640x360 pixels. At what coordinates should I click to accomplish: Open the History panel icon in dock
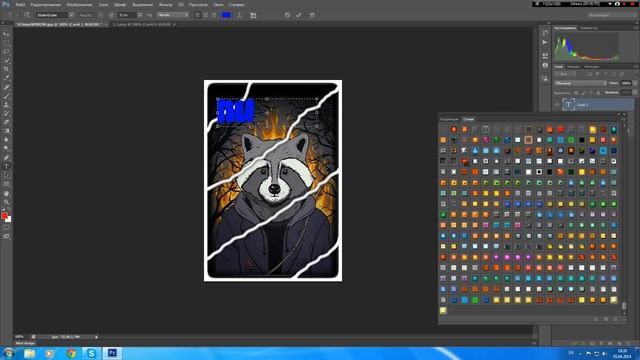click(545, 33)
